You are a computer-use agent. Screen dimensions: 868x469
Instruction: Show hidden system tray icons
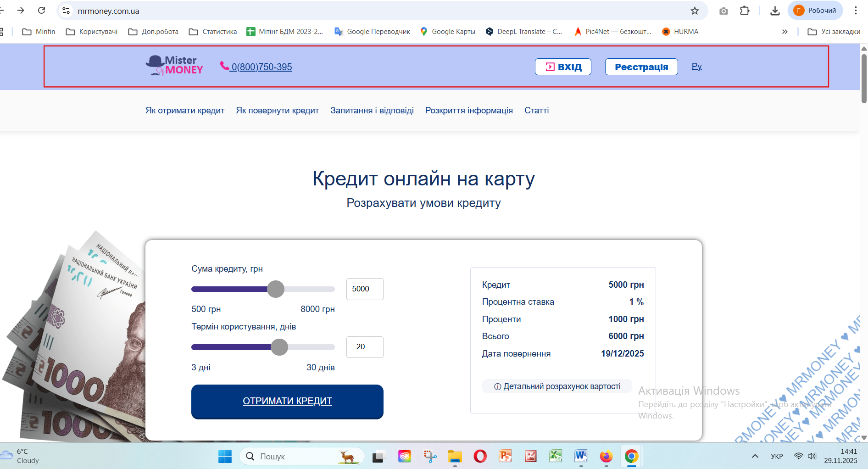click(x=755, y=456)
